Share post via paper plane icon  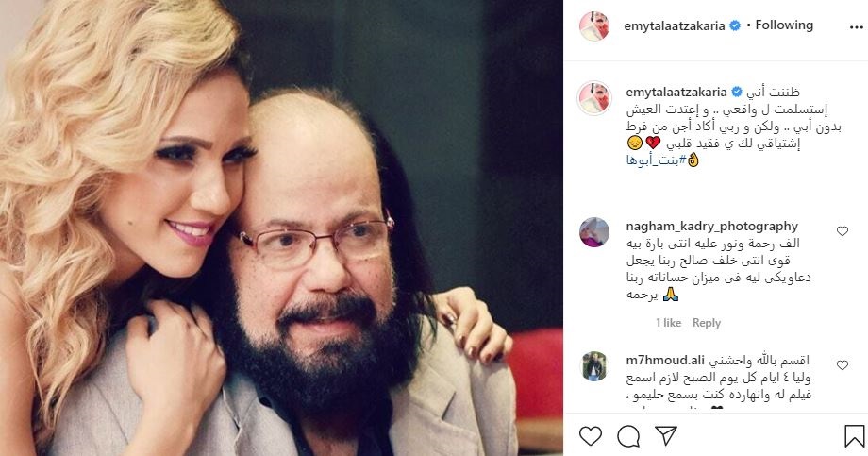[664, 435]
